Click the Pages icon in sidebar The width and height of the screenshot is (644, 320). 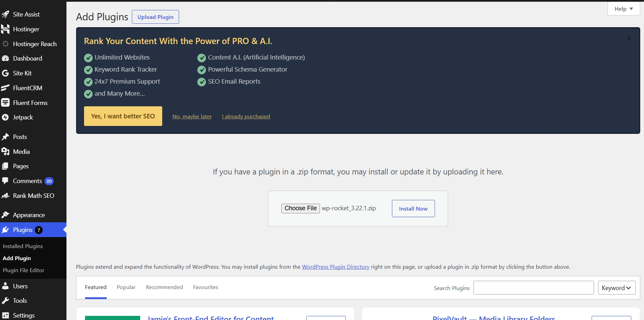click(5, 166)
